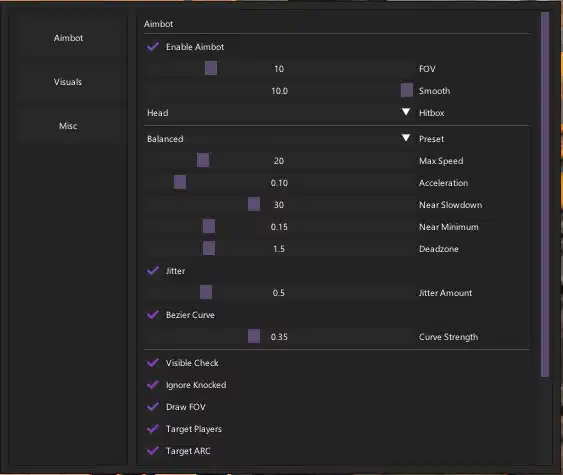Uncheck the Bezier Curve option
Viewport: 563px width, 475px height.
[153, 315]
